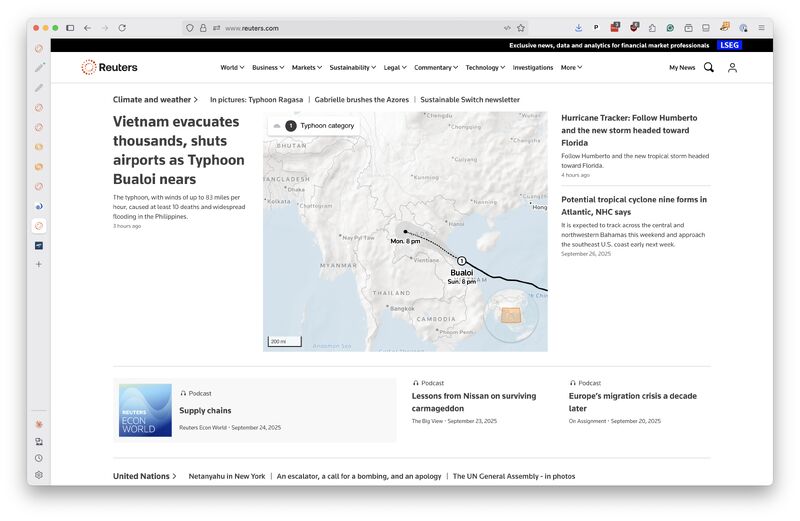Click the www.reuters.com address bar
Screen dimensions: 800x521
pos(354,28)
